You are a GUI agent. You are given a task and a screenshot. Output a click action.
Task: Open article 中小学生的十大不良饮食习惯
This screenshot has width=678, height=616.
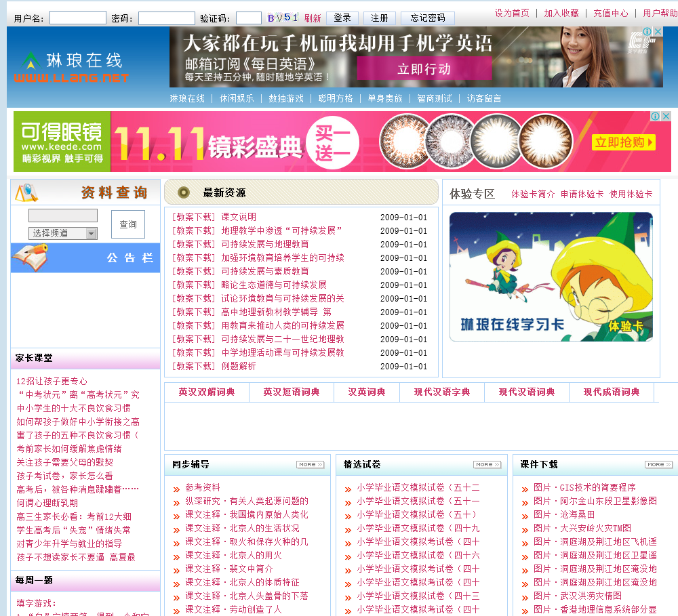[x=73, y=408]
